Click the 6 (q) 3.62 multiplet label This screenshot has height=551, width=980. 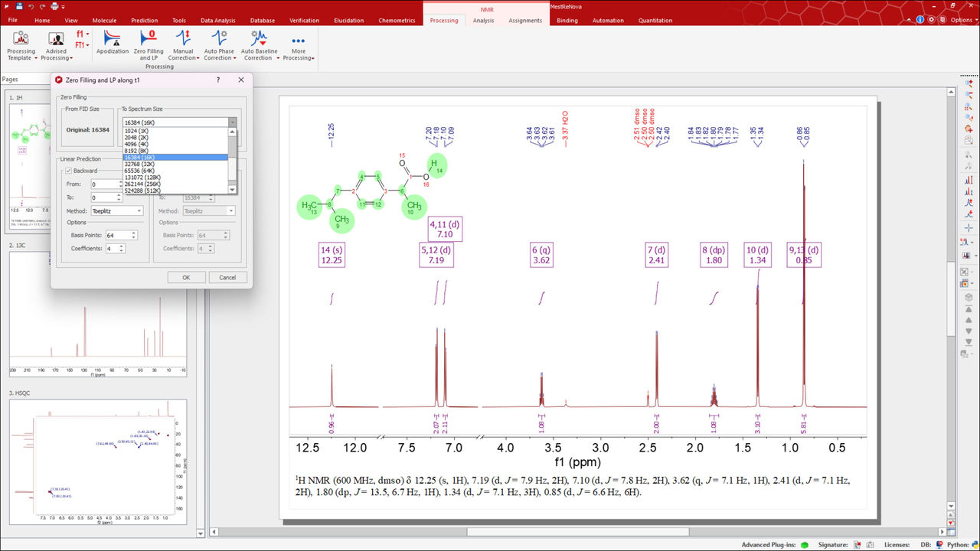coord(541,255)
